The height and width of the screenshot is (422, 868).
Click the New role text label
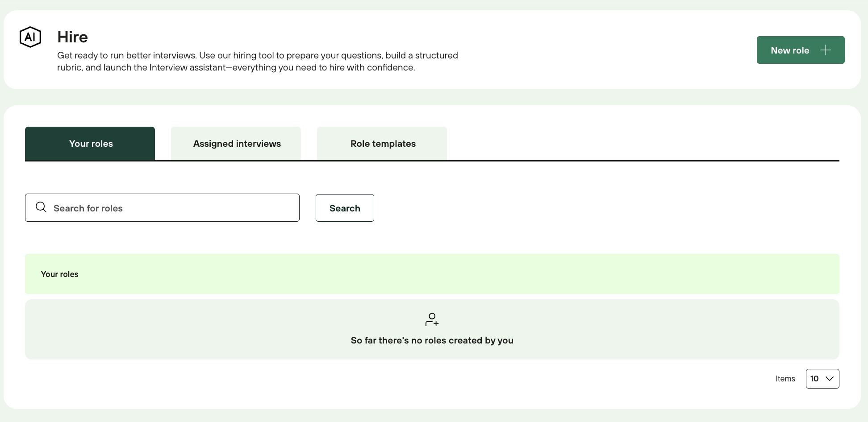tap(790, 50)
